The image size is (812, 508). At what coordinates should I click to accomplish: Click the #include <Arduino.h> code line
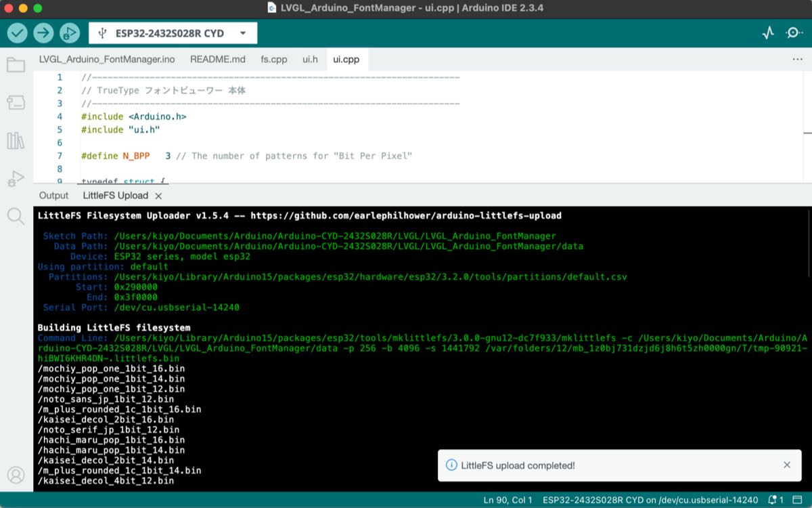tap(134, 117)
